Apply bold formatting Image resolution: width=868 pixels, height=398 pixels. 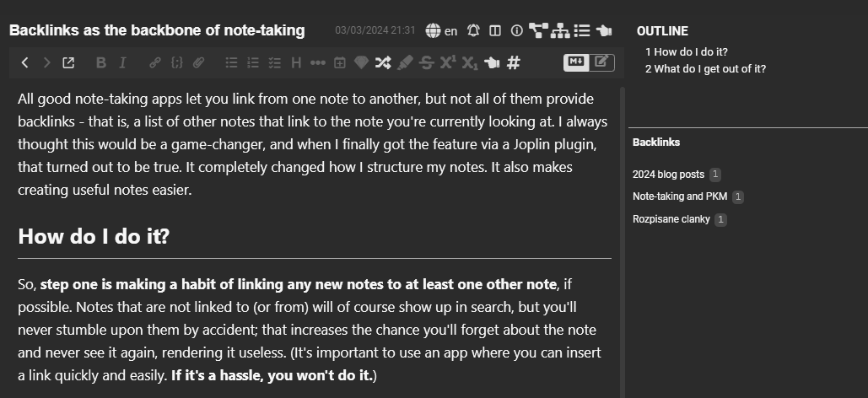(101, 62)
